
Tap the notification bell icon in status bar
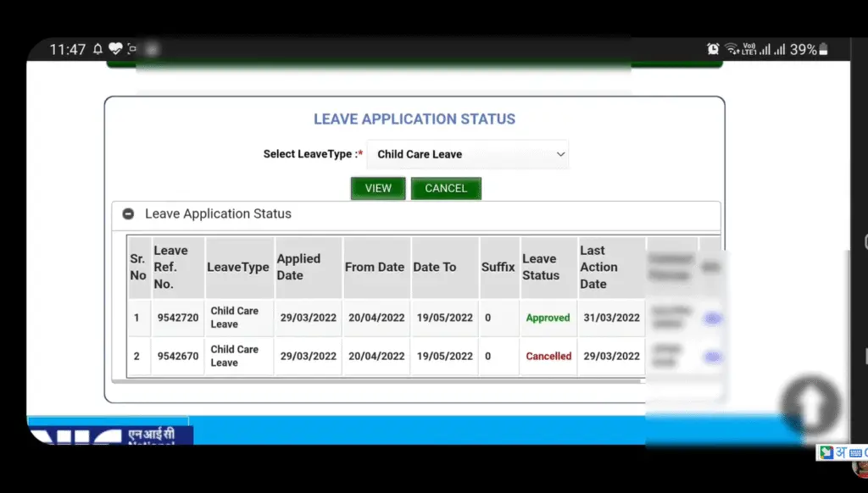tap(97, 49)
